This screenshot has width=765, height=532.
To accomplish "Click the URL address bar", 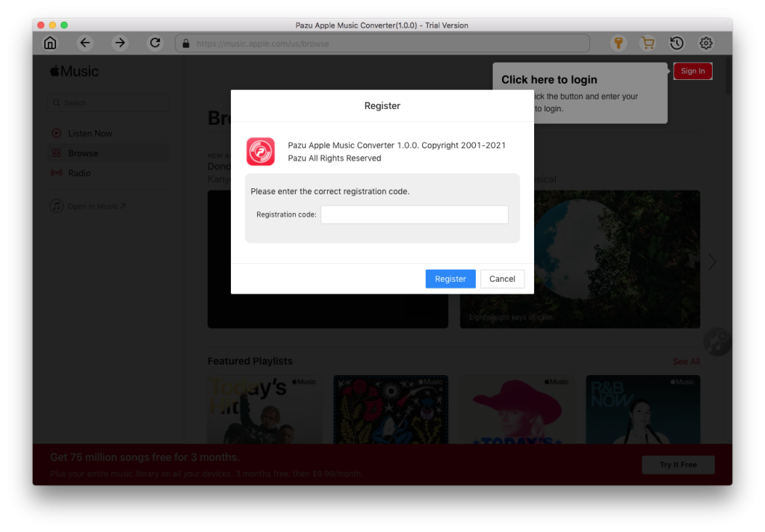I will 382,43.
